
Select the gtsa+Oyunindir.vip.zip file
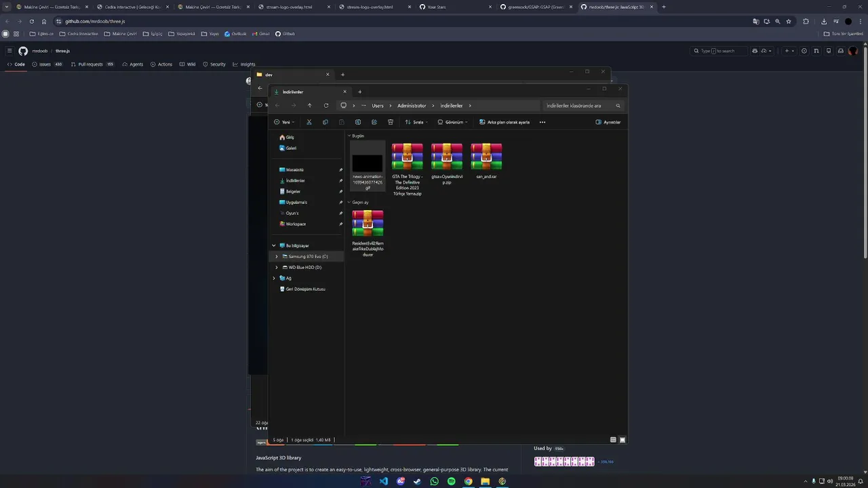point(446,163)
